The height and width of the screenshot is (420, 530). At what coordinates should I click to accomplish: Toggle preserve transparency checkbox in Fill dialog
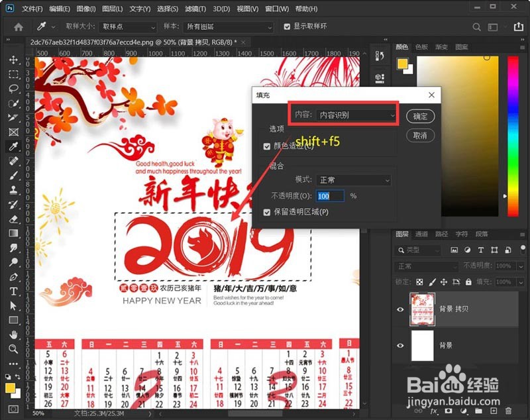[x=267, y=212]
